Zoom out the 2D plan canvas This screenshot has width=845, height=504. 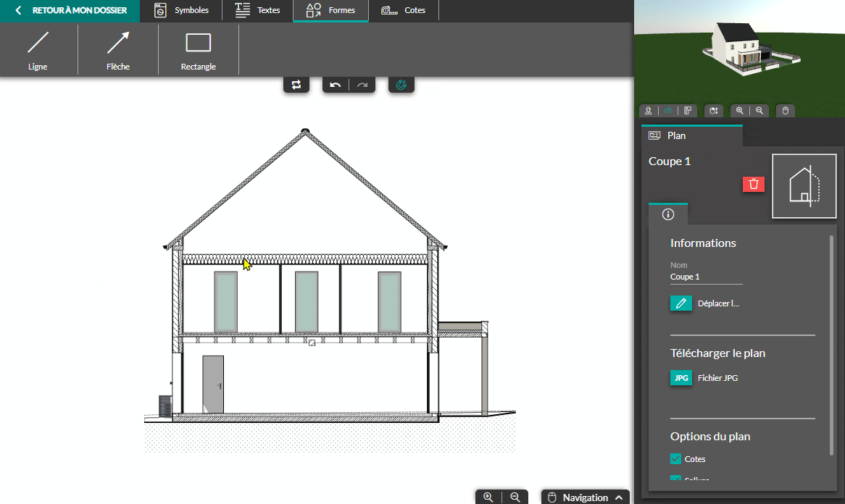click(x=515, y=497)
